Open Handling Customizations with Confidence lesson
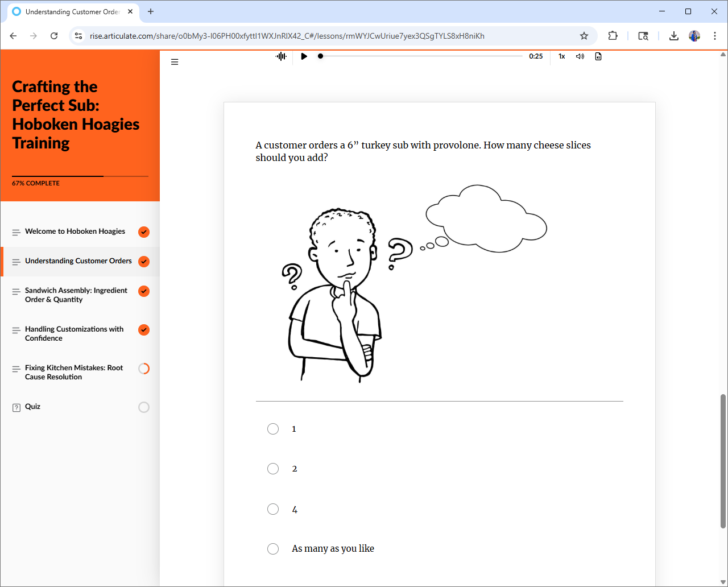Image resolution: width=728 pixels, height=587 pixels. coord(74,333)
